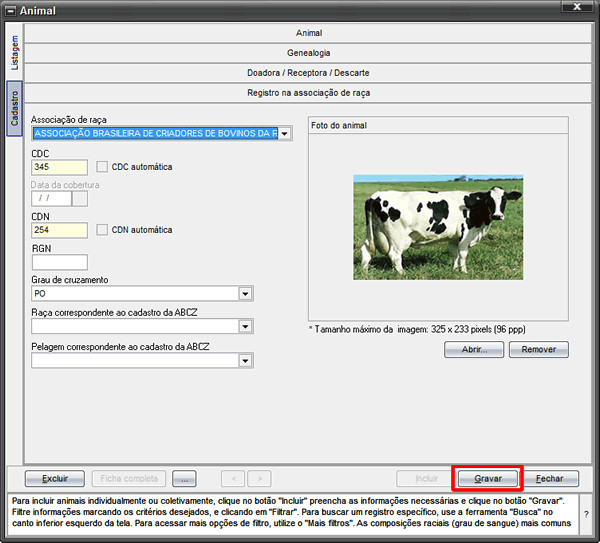Open Raça correspondente ao cadastro ABCZ dropdown
Screen dimensions: 600x543
tap(245, 326)
